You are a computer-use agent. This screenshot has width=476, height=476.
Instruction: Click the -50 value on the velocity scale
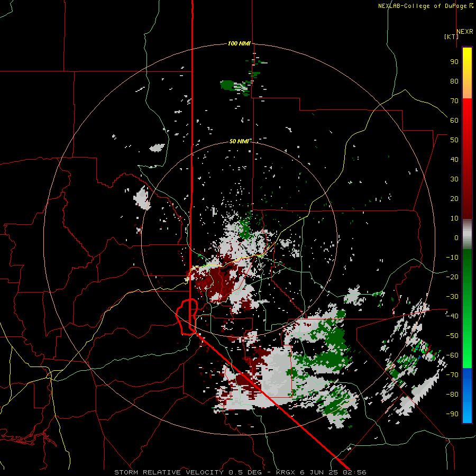coord(452,336)
